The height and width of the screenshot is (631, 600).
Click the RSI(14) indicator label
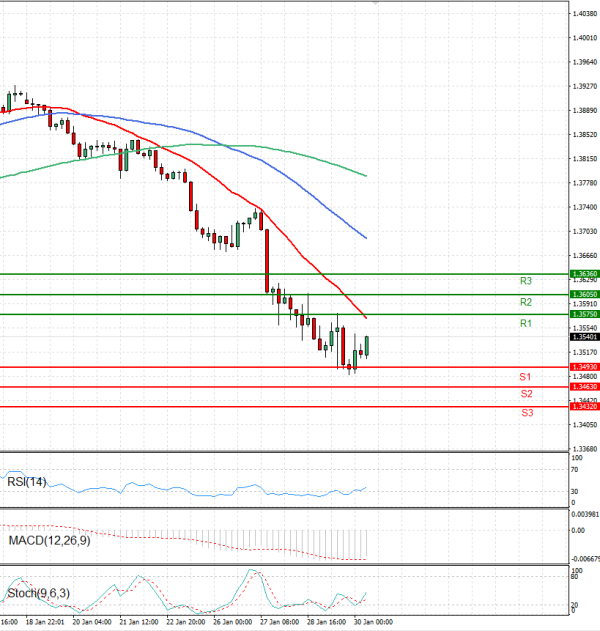(27, 483)
